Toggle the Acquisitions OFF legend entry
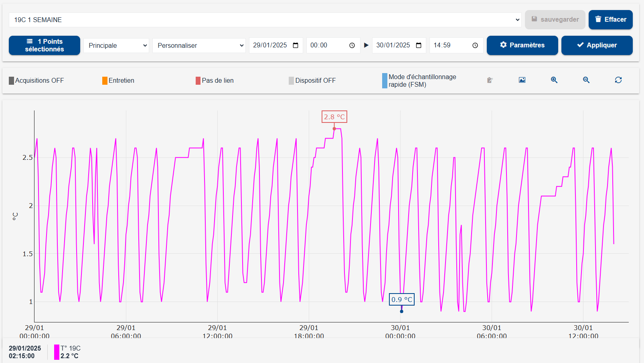The height and width of the screenshot is (363, 644). tap(36, 81)
